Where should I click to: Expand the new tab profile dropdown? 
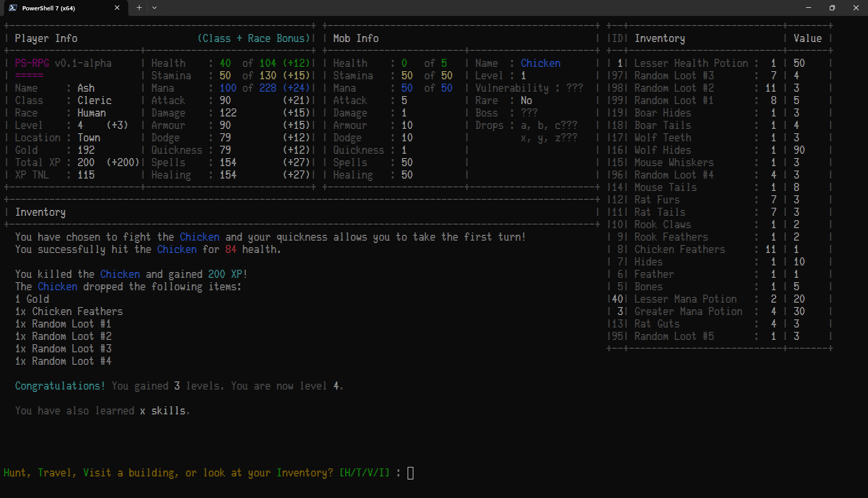(x=154, y=8)
